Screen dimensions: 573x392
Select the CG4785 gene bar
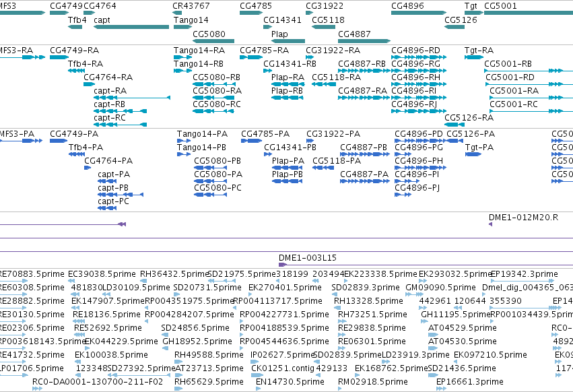[x=251, y=13]
